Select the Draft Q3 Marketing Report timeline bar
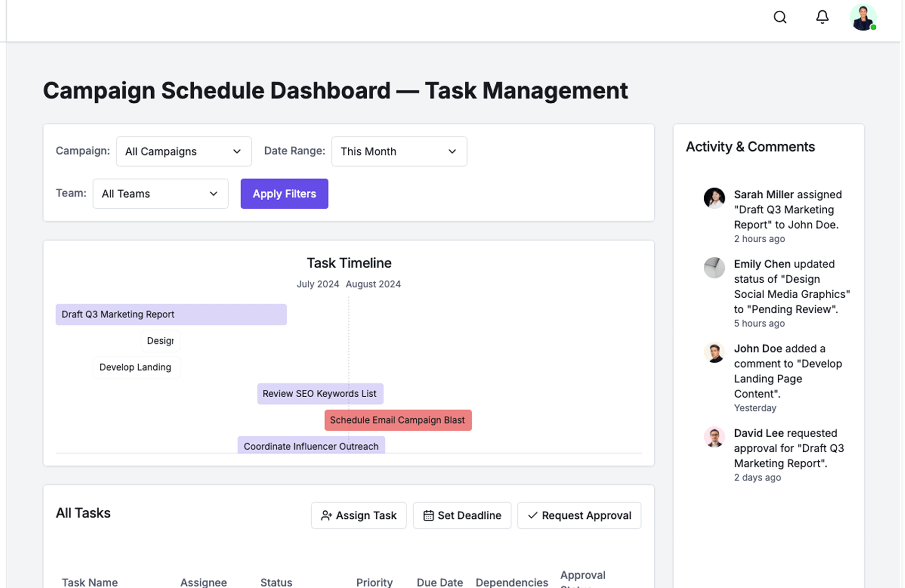This screenshot has height=588, width=905. point(171,314)
